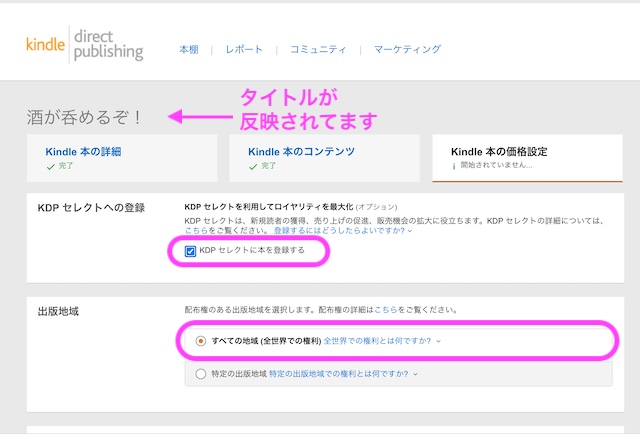
Task: Click the green 完了 checkmark under Kindle 本のコンテンツ
Action: [x=251, y=166]
